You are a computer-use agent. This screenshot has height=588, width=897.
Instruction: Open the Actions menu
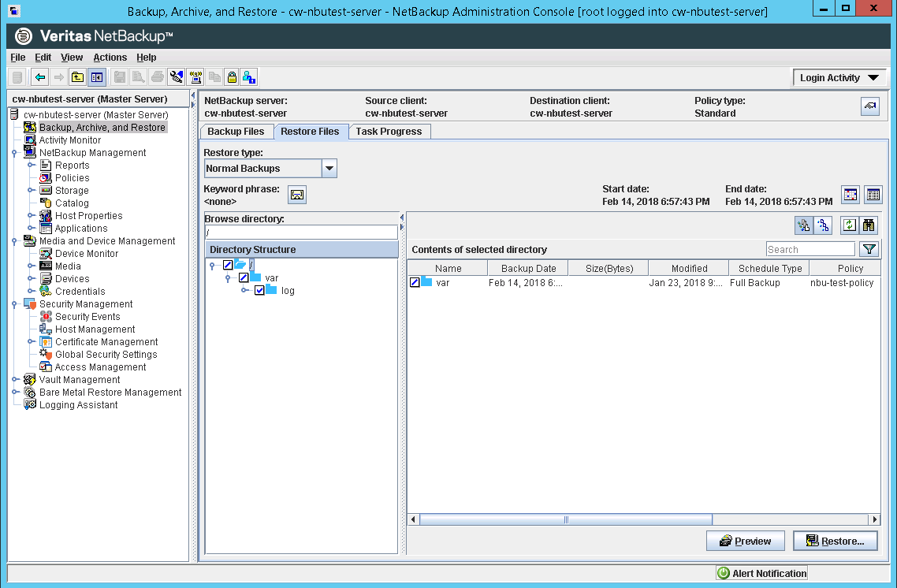click(x=110, y=58)
